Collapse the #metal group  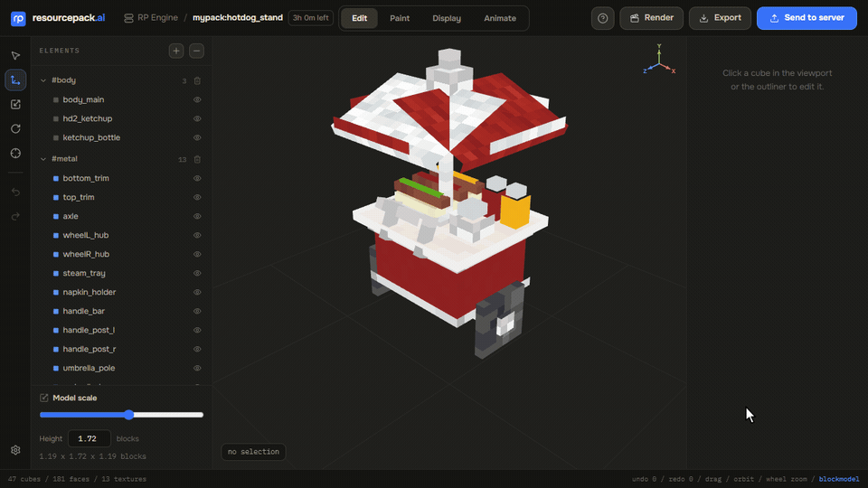pos(43,159)
